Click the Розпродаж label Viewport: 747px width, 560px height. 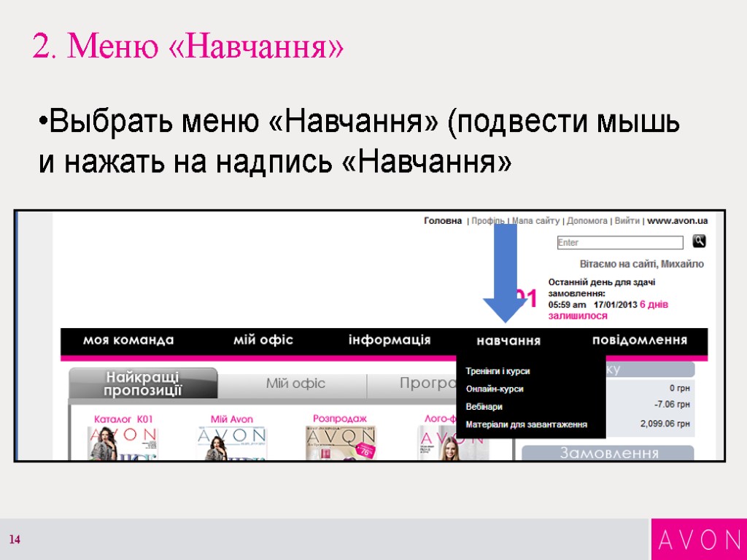pyautogui.click(x=340, y=419)
